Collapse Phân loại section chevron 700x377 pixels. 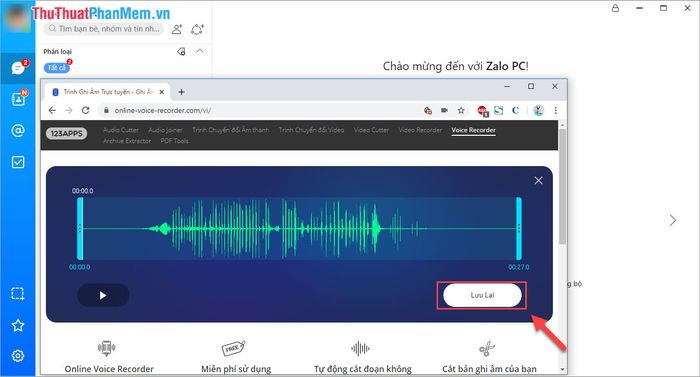point(200,51)
